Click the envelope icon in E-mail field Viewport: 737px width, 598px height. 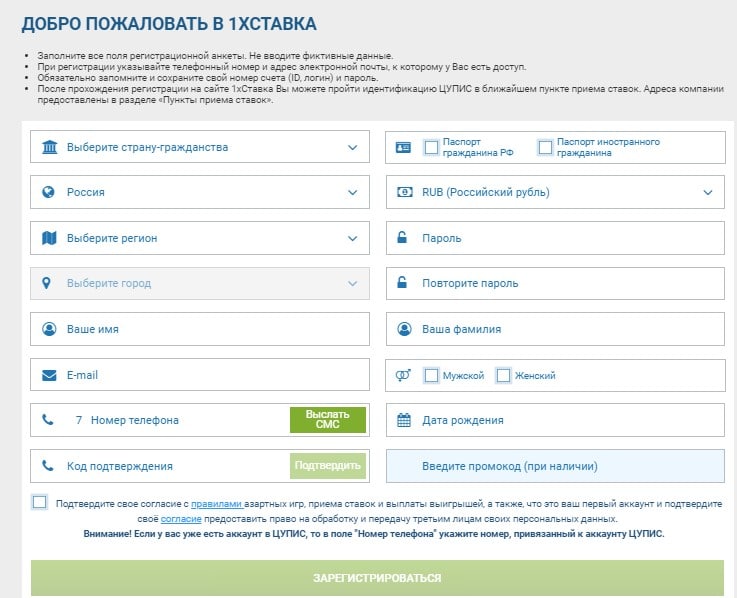(x=49, y=375)
